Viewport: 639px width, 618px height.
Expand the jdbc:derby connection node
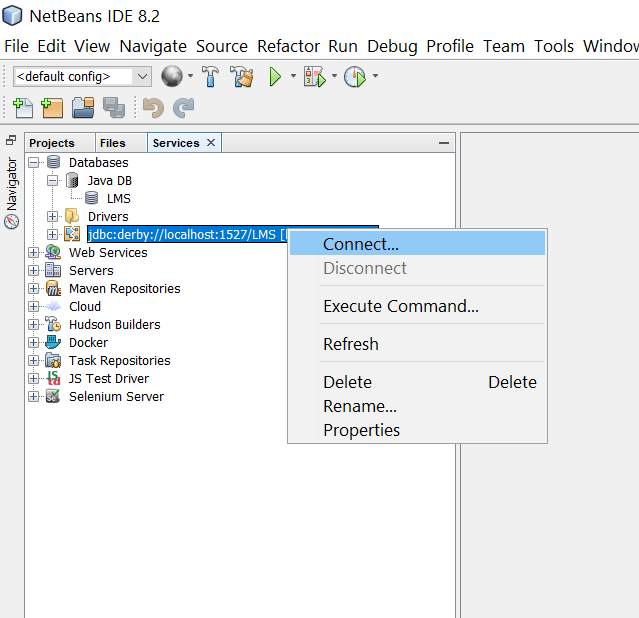[x=52, y=234]
